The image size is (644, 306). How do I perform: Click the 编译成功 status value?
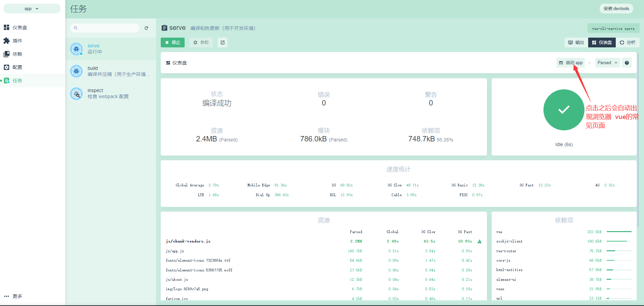(217, 103)
